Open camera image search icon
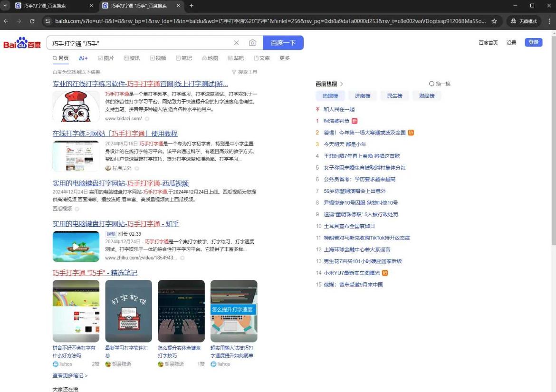556x392 pixels. [252, 43]
